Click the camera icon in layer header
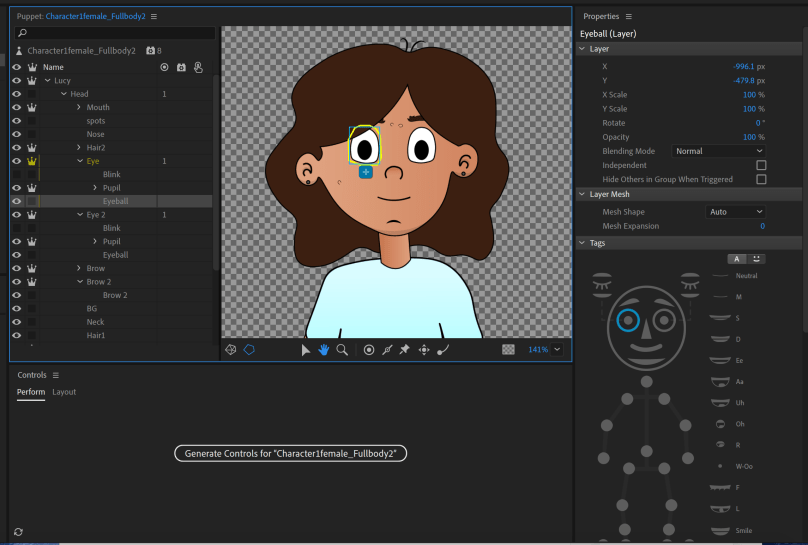Viewport: 808px width, 545px height. pos(181,67)
